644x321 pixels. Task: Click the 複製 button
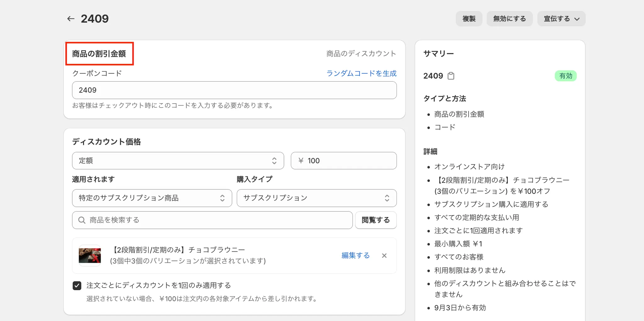pos(469,19)
